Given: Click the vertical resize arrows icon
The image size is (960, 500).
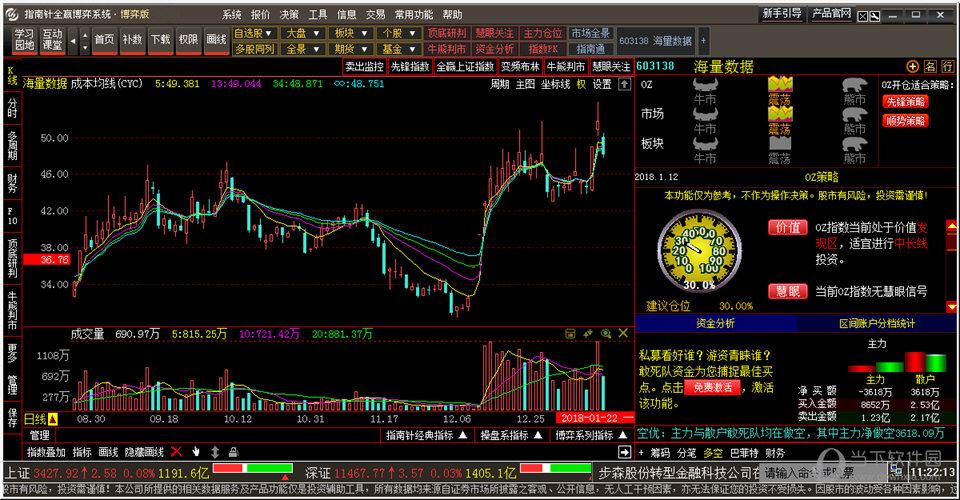Looking at the screenshot, I should click(215, 452).
